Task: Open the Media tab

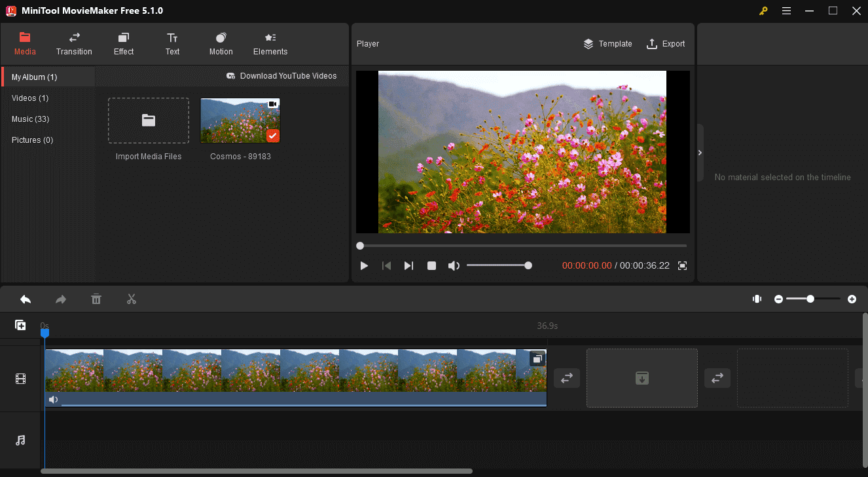Action: pos(25,43)
